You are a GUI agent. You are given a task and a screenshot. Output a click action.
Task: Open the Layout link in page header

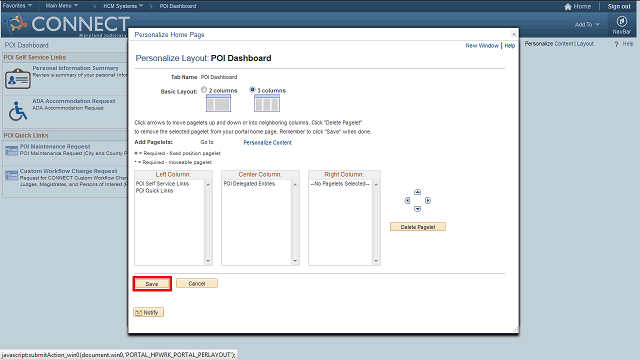pos(585,44)
